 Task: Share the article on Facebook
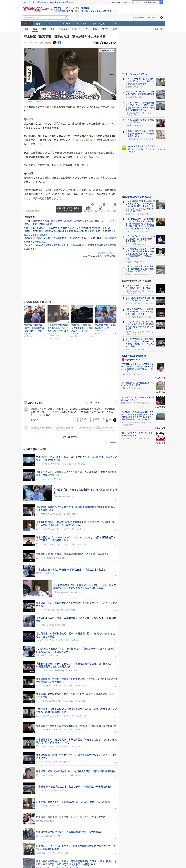click(x=59, y=43)
